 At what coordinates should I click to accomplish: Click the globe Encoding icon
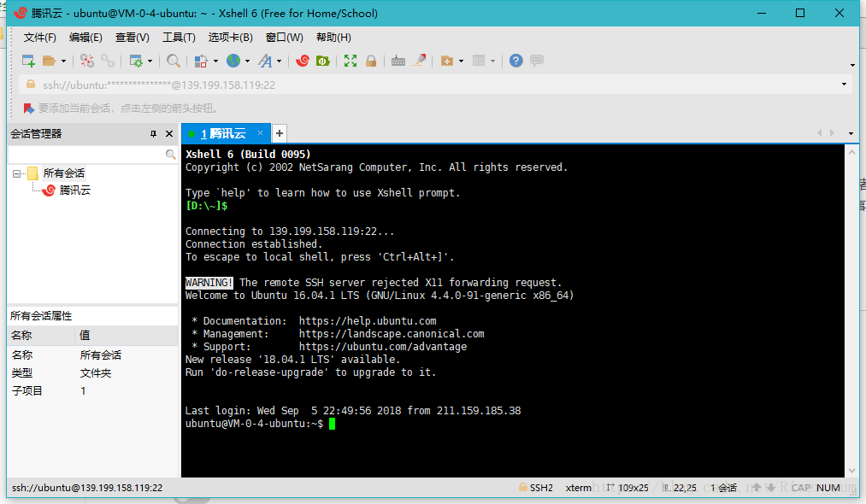(x=233, y=61)
